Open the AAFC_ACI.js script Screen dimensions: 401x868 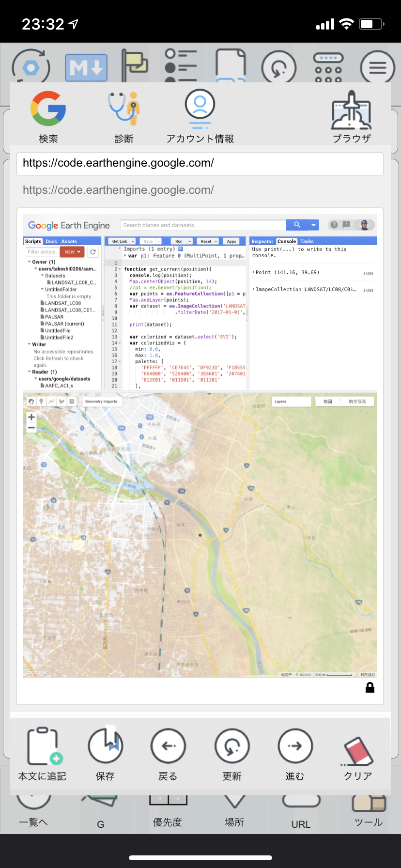[59, 386]
